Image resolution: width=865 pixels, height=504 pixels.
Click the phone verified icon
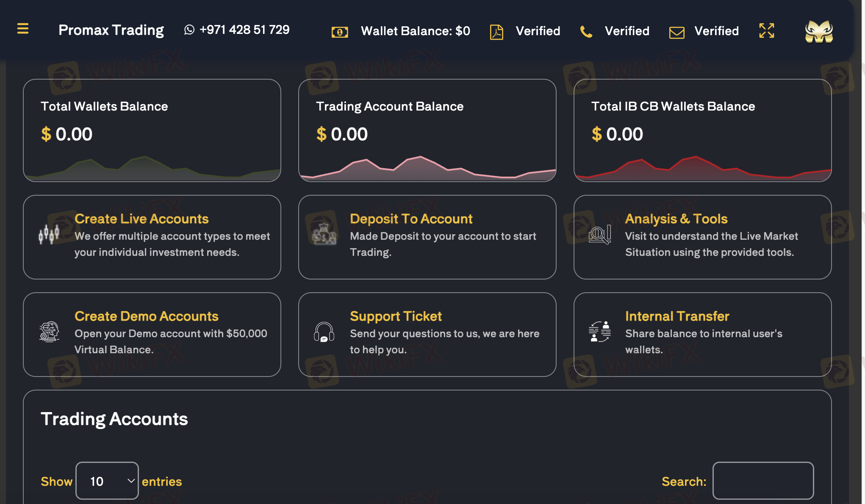(x=586, y=32)
